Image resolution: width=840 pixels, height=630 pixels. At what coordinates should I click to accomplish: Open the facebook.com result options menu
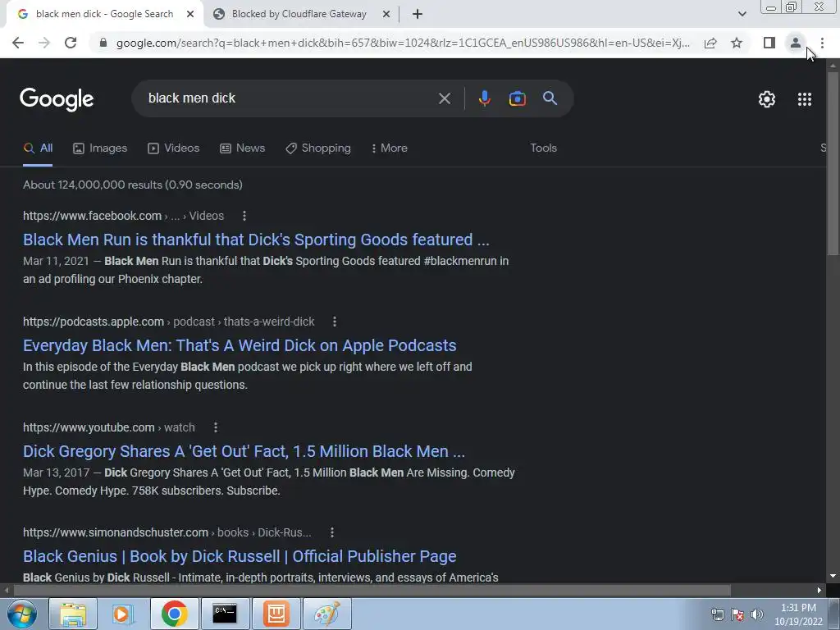244,216
